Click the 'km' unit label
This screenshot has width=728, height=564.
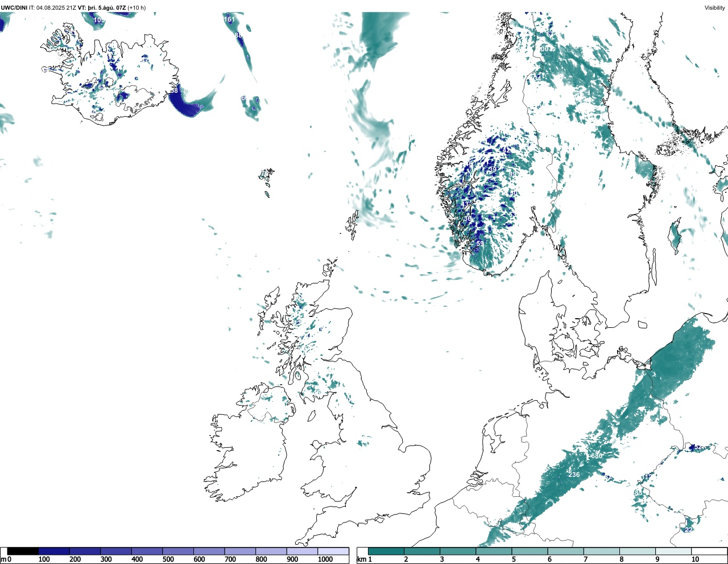click(x=362, y=559)
